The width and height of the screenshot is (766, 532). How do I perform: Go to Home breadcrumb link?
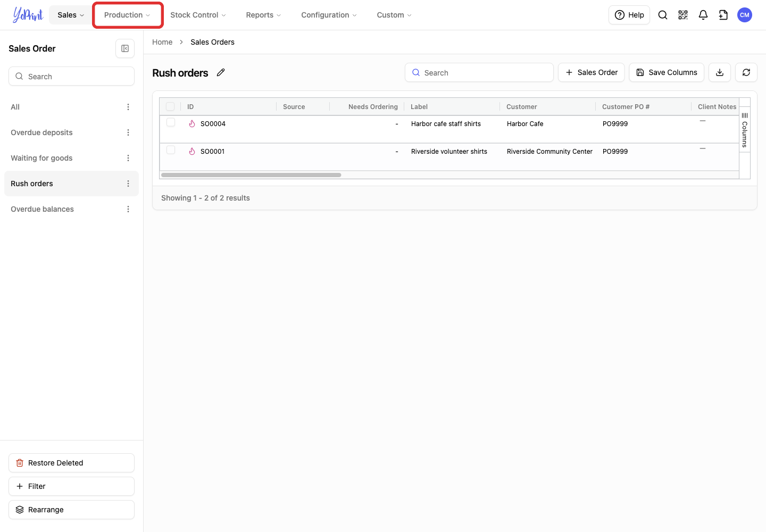tap(162, 42)
